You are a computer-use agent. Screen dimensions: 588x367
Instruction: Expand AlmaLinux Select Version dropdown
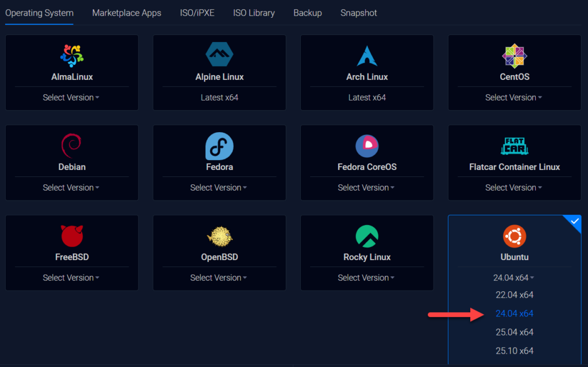(x=71, y=98)
